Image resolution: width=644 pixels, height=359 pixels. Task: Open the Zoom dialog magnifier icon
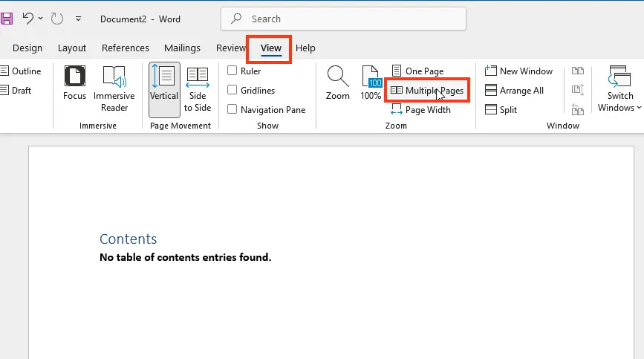[337, 83]
